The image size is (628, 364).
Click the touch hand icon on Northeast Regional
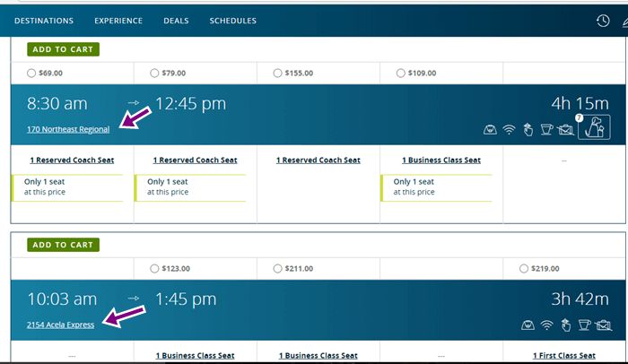[x=528, y=130]
